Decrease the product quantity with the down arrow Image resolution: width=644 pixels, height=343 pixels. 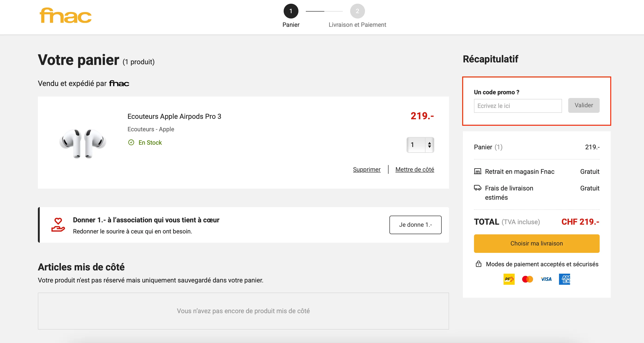(429, 147)
